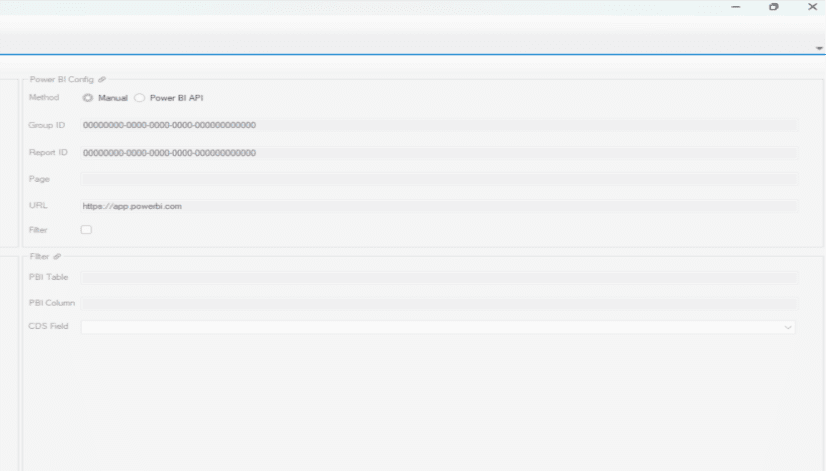Select the Manual method radio button
This screenshot has height=471, width=828.
point(88,98)
